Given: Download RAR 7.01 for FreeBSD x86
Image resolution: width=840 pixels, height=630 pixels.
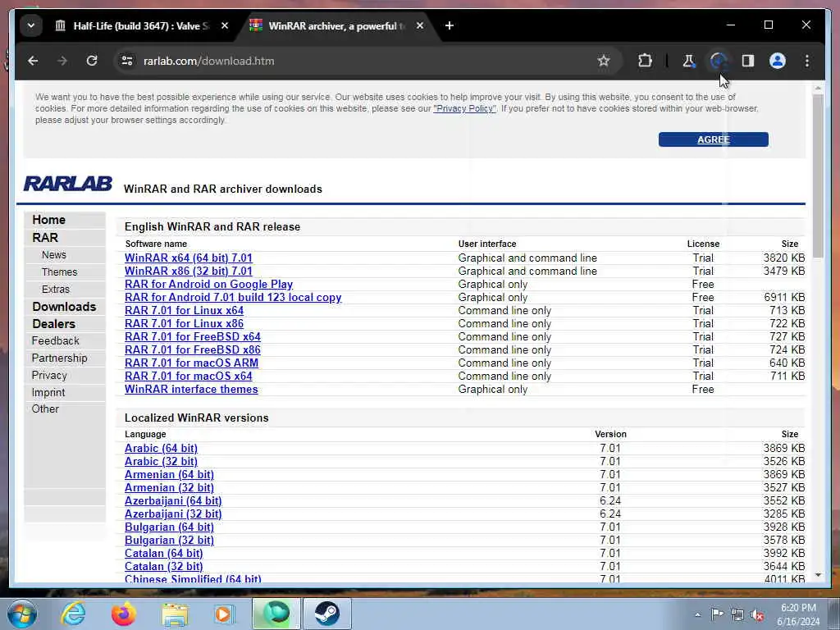Looking at the screenshot, I should 193,349.
